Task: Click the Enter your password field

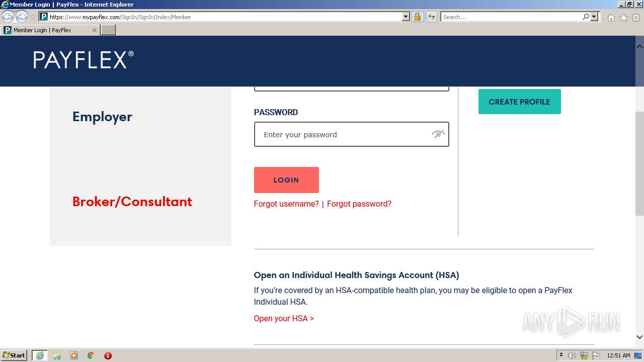Action: pyautogui.click(x=351, y=134)
